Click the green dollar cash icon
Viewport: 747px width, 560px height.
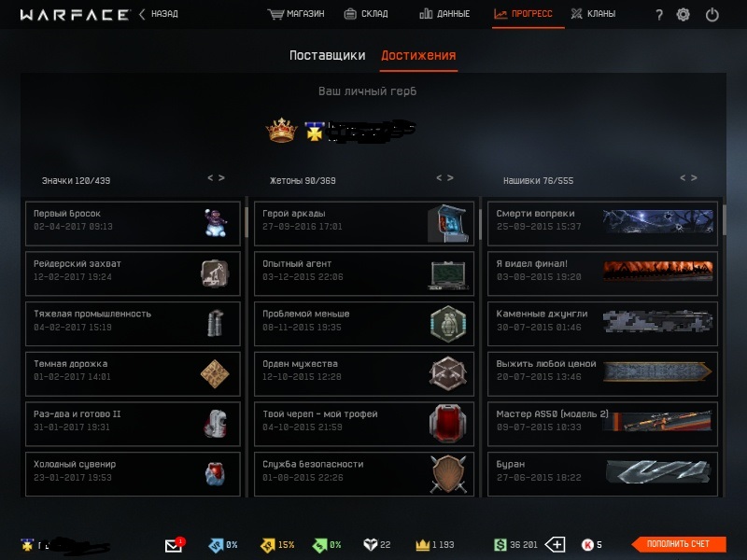pos(500,544)
